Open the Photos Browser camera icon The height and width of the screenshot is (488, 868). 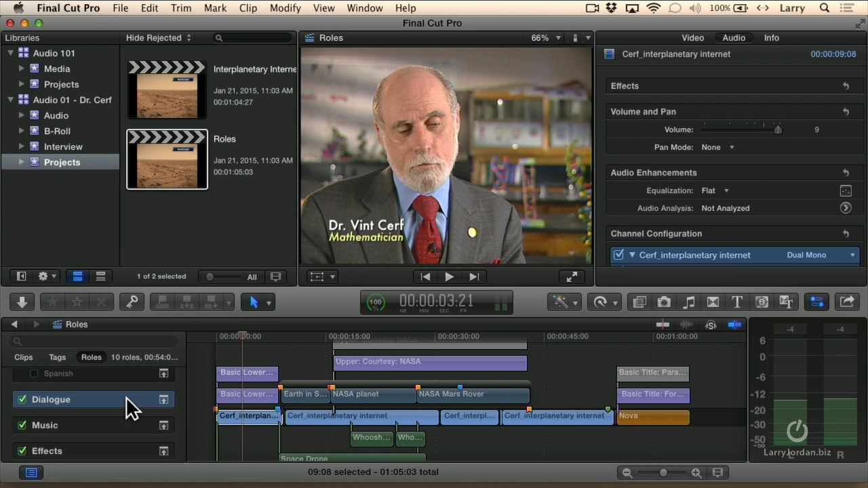(x=664, y=302)
